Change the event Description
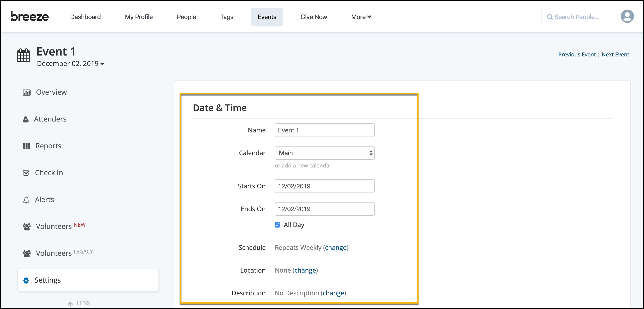Image resolution: width=644 pixels, height=309 pixels. [x=333, y=293]
